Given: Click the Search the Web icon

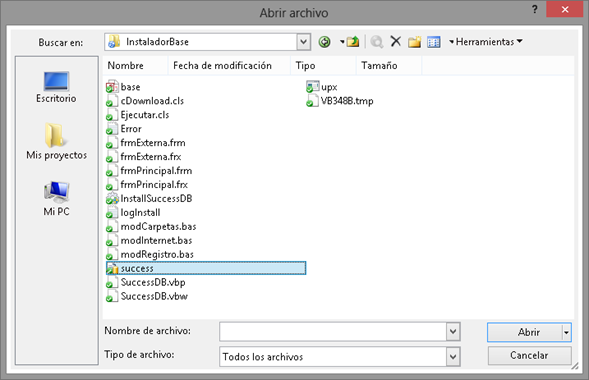Looking at the screenshot, I should pos(376,42).
